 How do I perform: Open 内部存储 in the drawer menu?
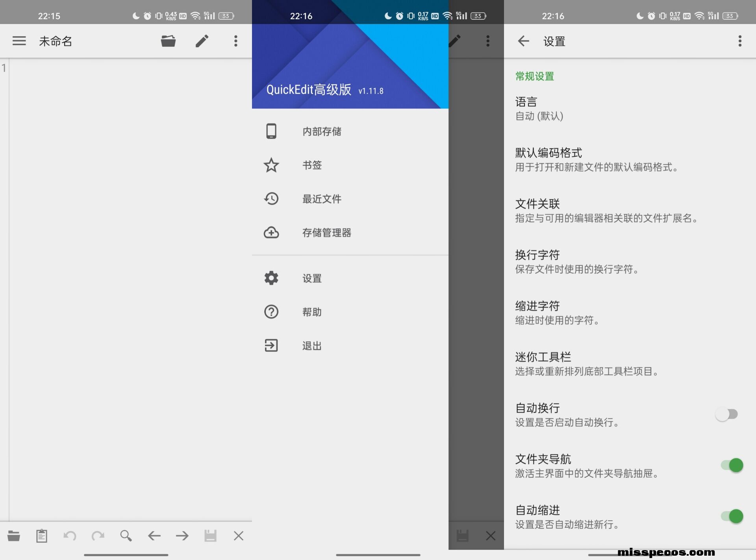click(350, 131)
